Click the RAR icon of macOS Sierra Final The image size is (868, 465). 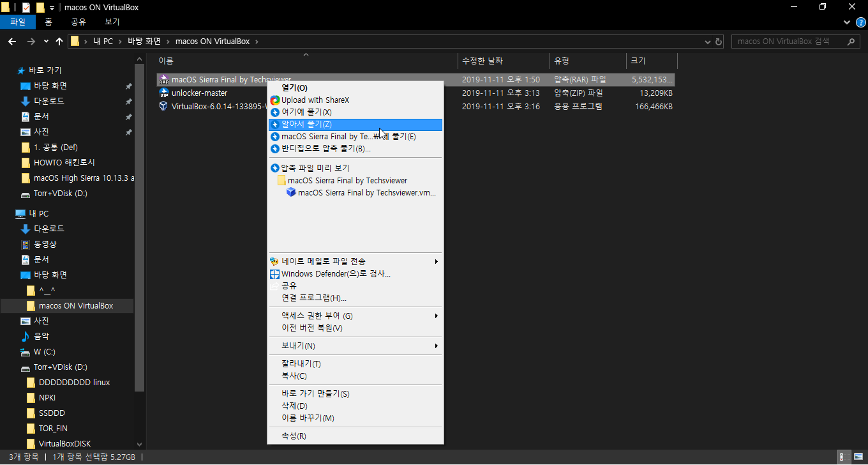click(x=164, y=80)
